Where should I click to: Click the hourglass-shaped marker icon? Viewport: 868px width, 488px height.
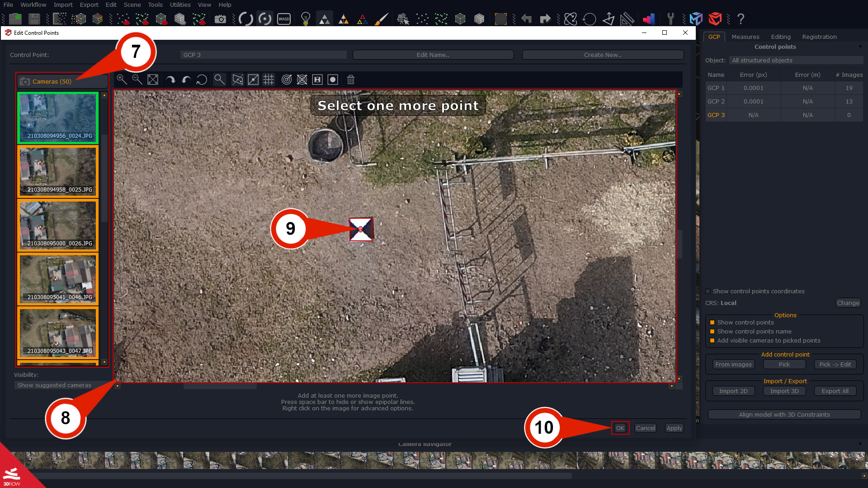[x=317, y=80]
